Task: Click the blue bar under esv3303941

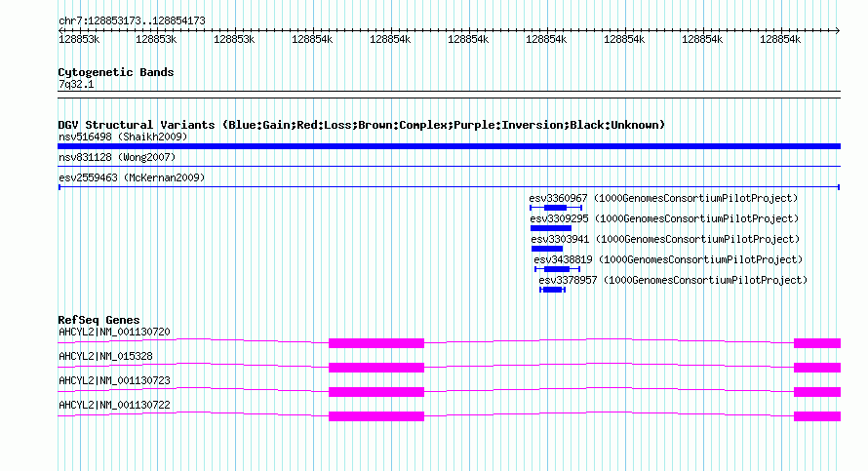Action: coord(547,249)
